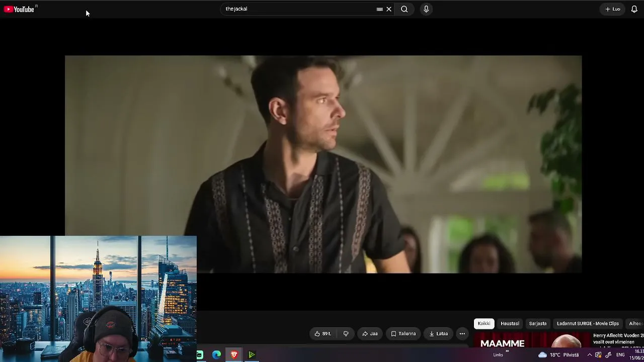Clear the search query with the X
644x362 pixels.
pos(389,9)
